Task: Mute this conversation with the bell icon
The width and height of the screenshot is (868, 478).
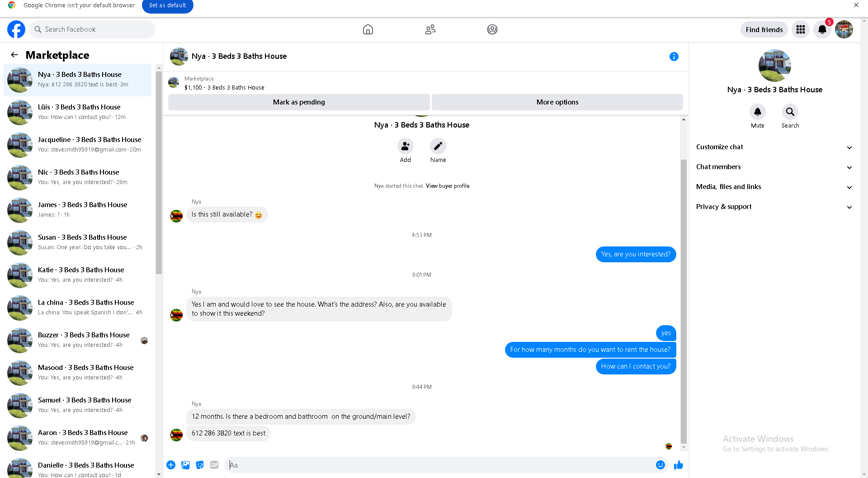Action: (x=758, y=112)
